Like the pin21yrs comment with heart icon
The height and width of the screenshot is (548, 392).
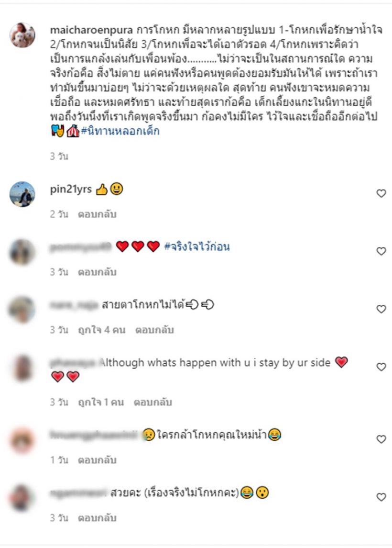pos(381,193)
